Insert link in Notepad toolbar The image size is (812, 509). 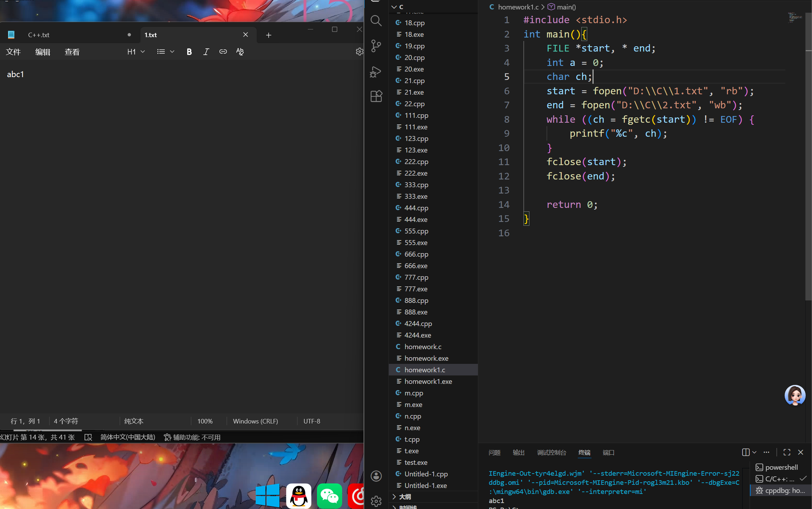click(223, 52)
